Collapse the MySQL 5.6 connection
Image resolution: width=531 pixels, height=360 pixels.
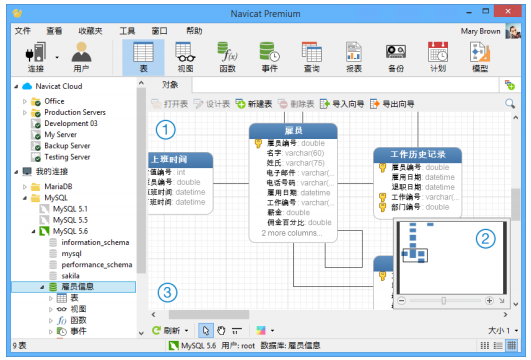click(x=33, y=231)
